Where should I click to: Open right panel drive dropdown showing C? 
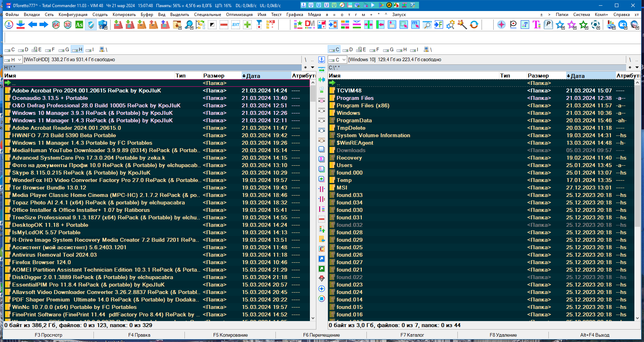click(x=338, y=59)
